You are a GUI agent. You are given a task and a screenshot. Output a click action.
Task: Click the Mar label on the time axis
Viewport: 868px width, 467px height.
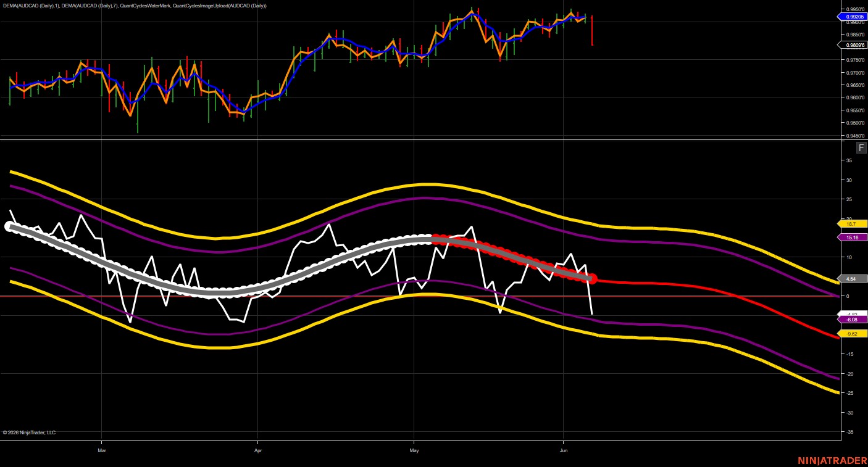point(102,450)
